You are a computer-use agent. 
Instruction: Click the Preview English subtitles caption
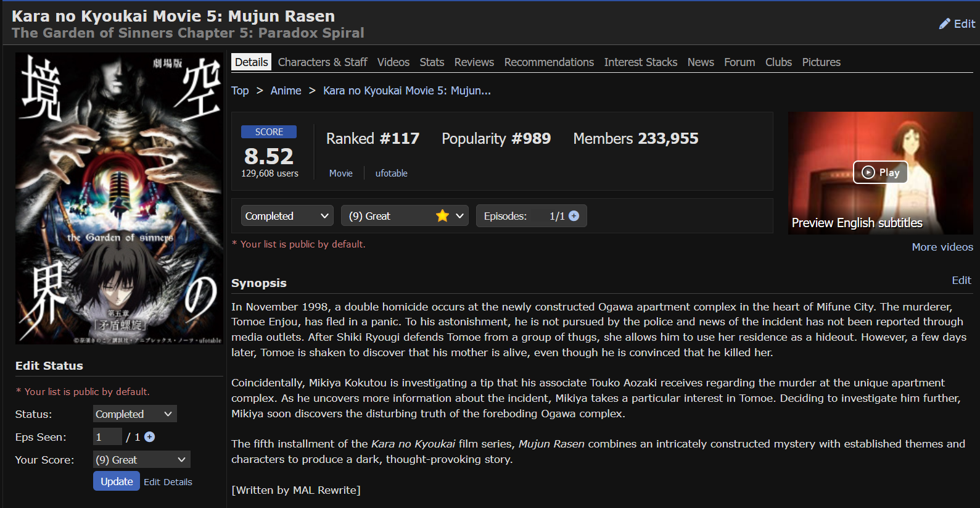857,223
